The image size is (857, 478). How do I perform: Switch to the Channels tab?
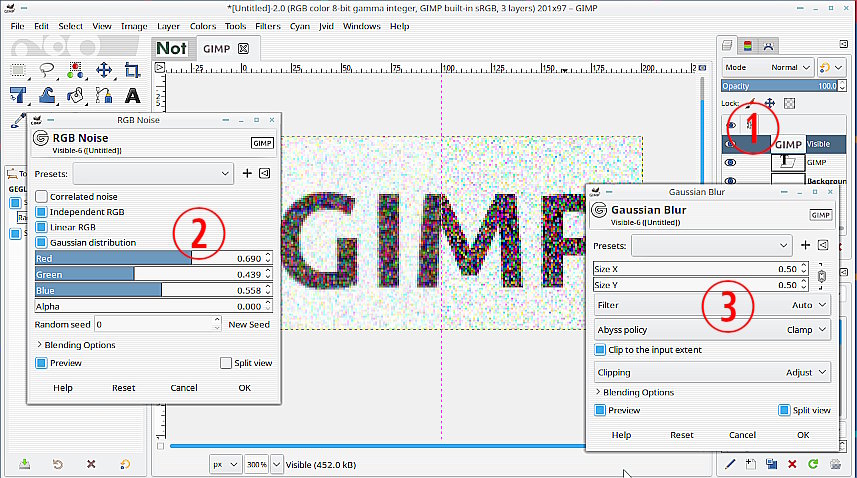tap(748, 45)
